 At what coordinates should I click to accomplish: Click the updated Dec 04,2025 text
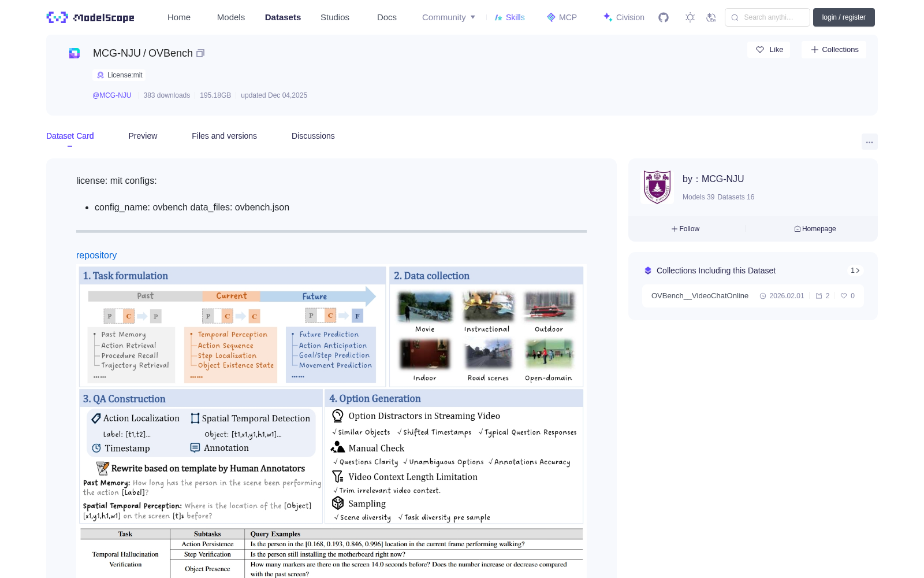pos(274,95)
